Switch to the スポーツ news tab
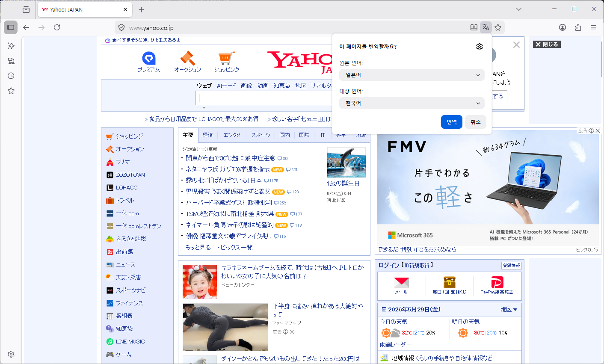604x364 pixels. pyautogui.click(x=261, y=135)
